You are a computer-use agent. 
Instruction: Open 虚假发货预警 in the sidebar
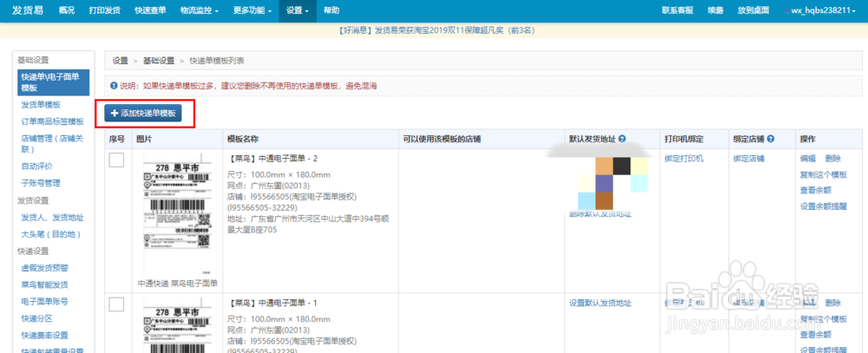point(44,268)
